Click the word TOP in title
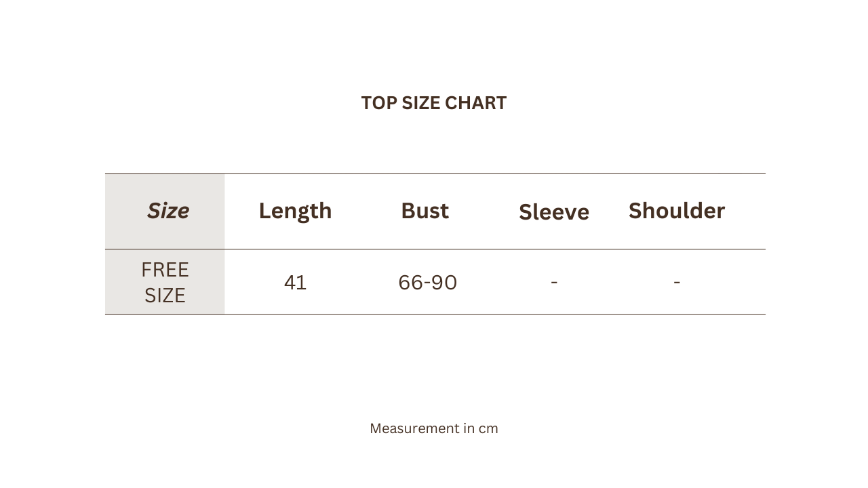The height and width of the screenshot is (488, 868). (x=379, y=103)
